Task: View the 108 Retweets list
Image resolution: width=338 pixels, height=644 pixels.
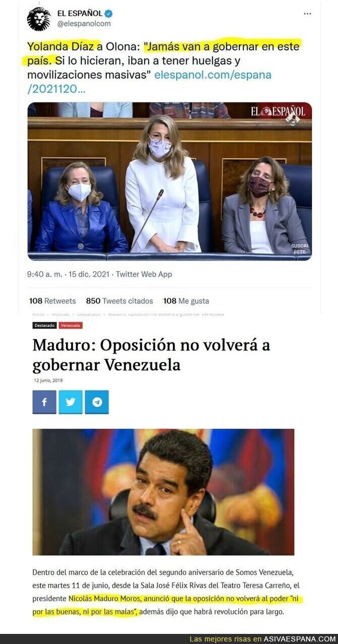Action: [52, 301]
